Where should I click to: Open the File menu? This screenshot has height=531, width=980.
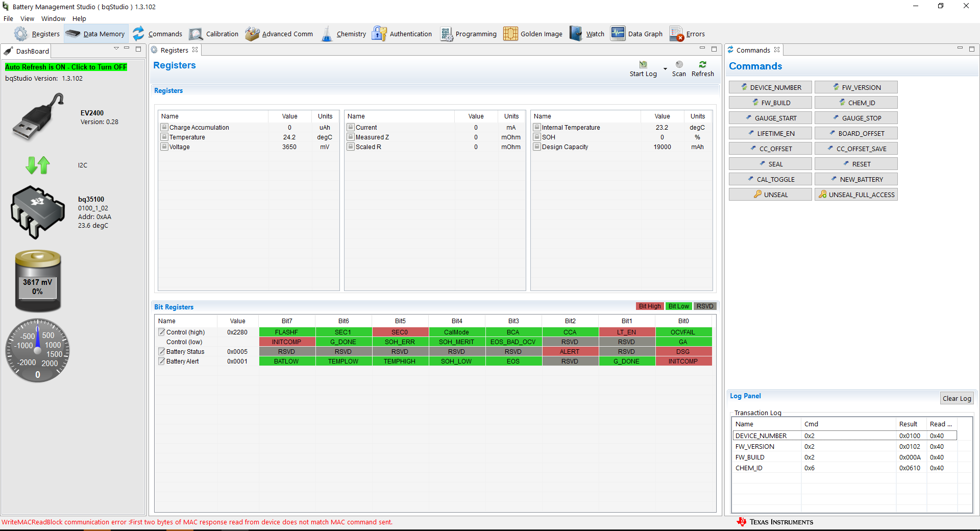point(9,18)
